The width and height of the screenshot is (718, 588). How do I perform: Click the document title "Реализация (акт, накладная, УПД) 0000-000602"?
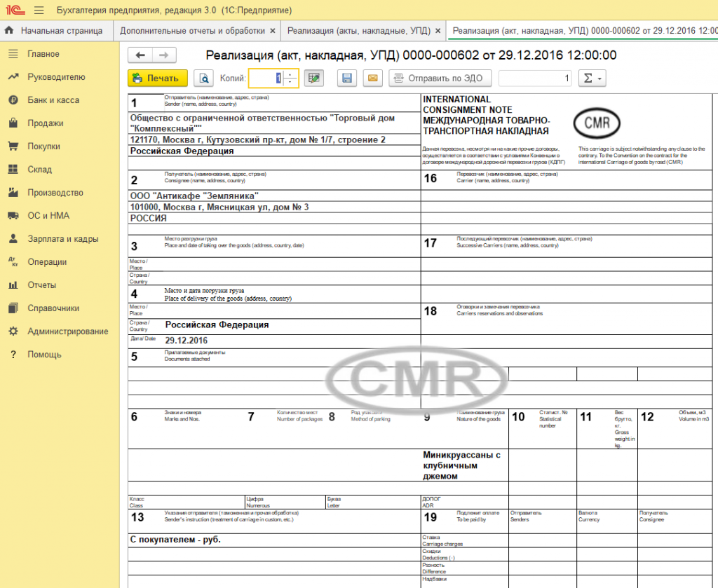point(411,55)
